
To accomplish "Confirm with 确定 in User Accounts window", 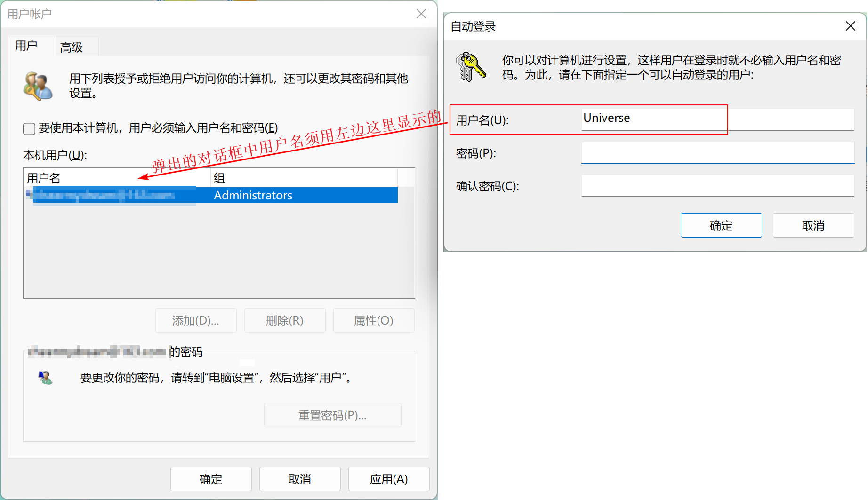I will (211, 479).
